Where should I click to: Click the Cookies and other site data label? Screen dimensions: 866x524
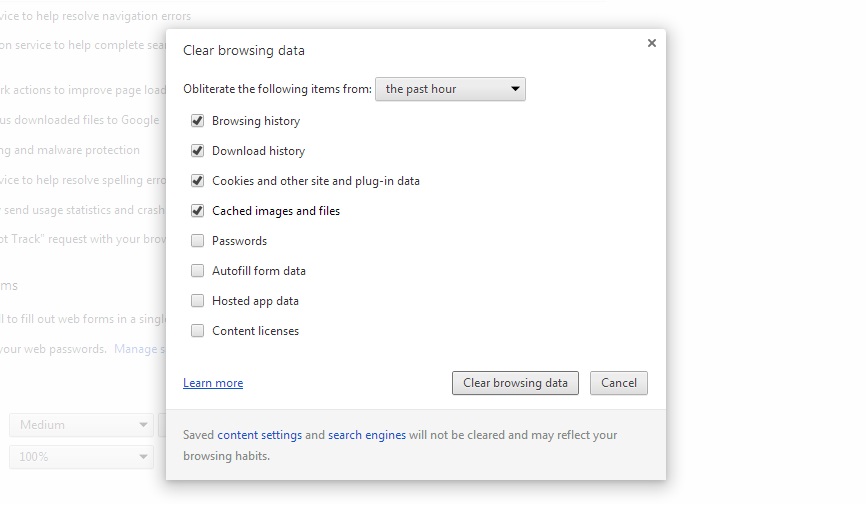tap(315, 181)
